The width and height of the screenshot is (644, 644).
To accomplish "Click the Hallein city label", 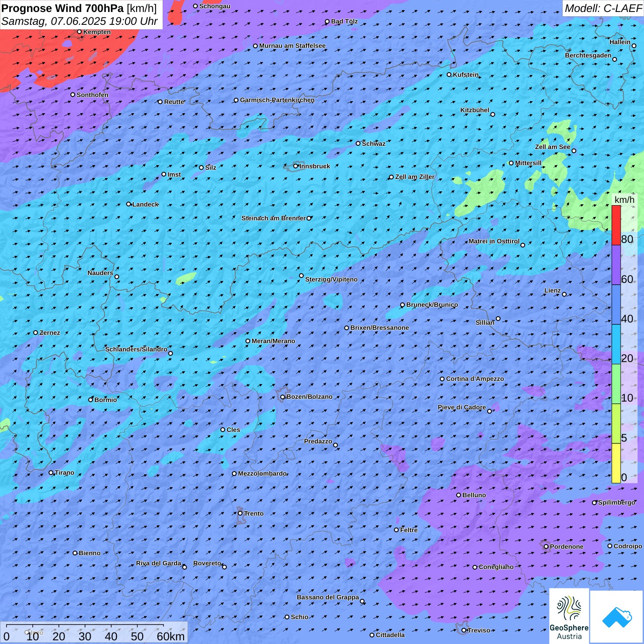I will (620, 42).
